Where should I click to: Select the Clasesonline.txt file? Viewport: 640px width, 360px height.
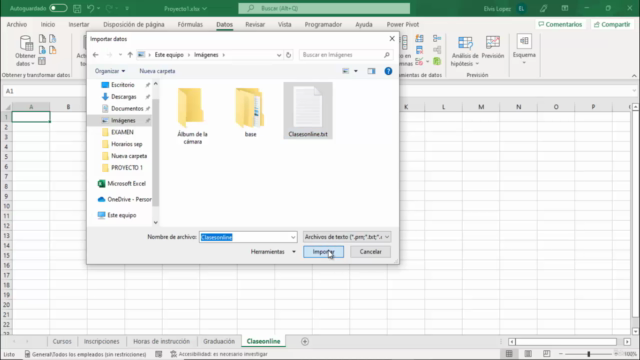pyautogui.click(x=308, y=111)
